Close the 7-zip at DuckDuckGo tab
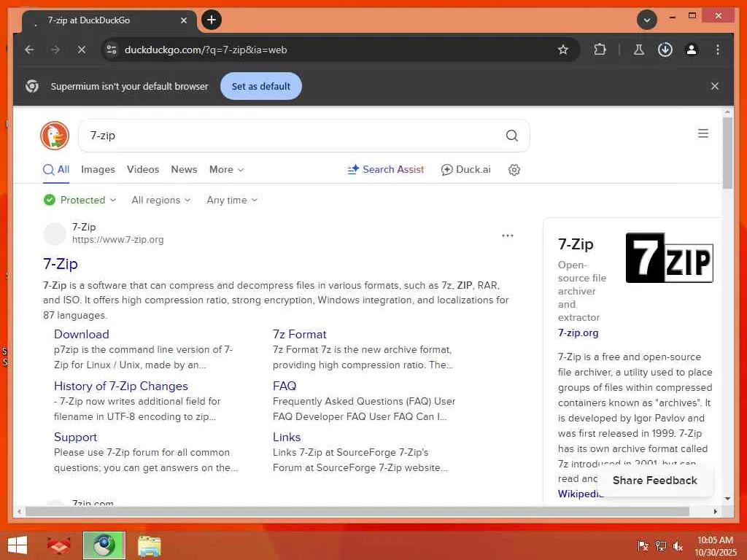747x560 pixels. (183, 20)
